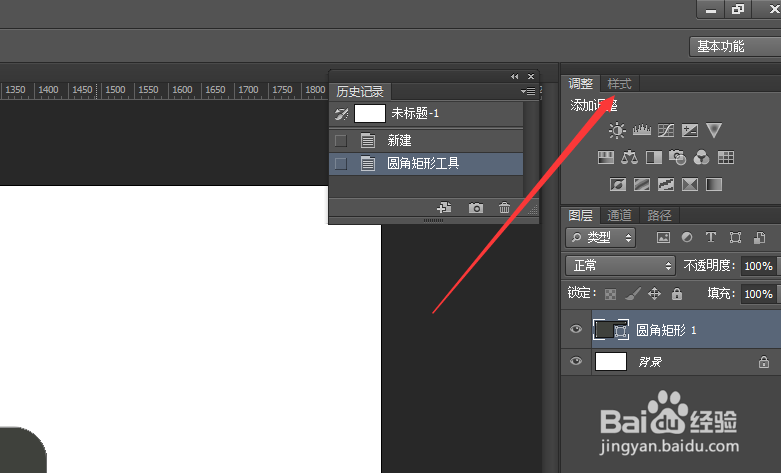
Task: Collapse the History panel with double arrows
Action: coord(515,76)
